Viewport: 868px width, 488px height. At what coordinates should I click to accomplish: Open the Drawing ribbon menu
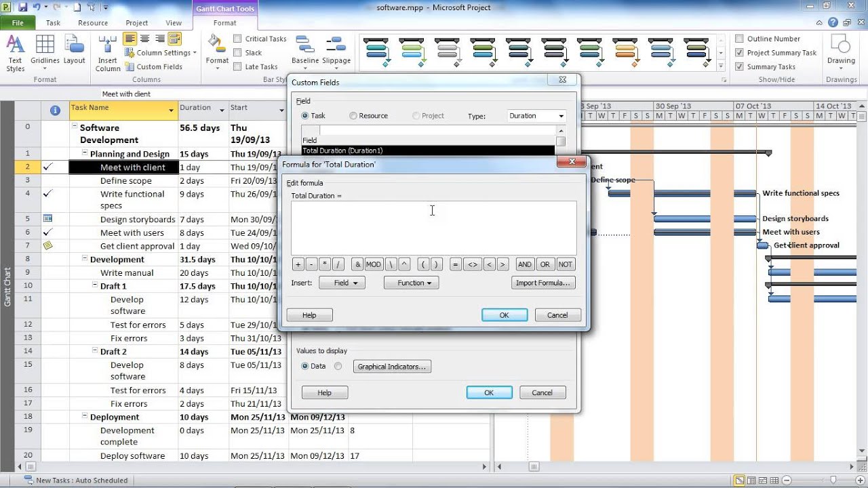841,51
